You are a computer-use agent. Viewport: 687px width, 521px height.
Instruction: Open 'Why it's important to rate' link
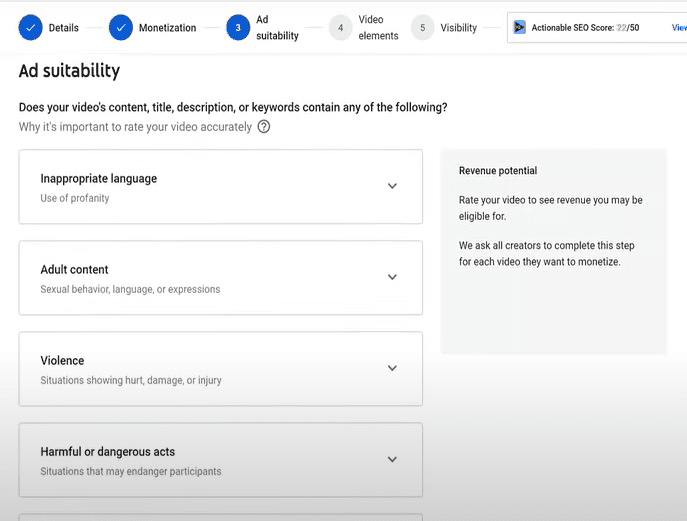pyautogui.click(x=135, y=127)
